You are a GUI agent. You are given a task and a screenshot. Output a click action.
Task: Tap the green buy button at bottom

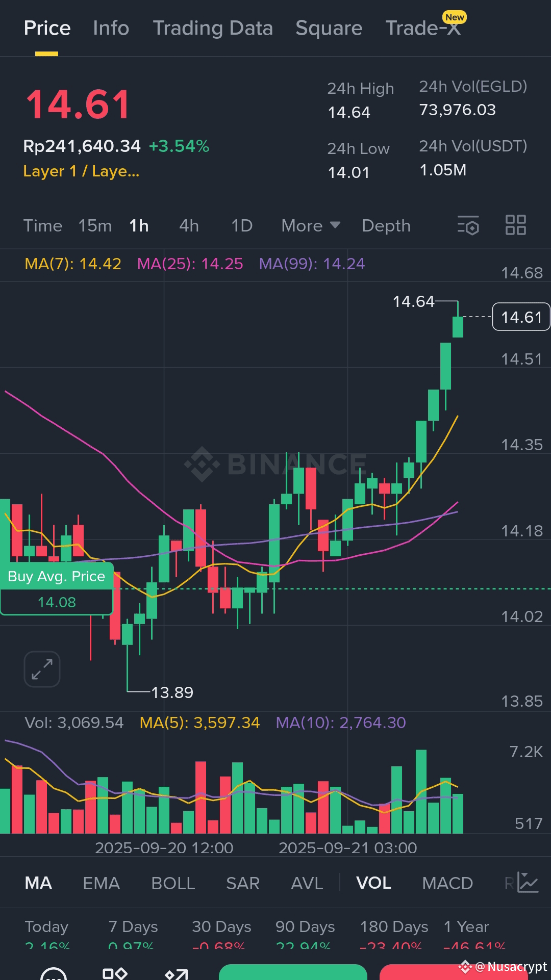click(293, 972)
